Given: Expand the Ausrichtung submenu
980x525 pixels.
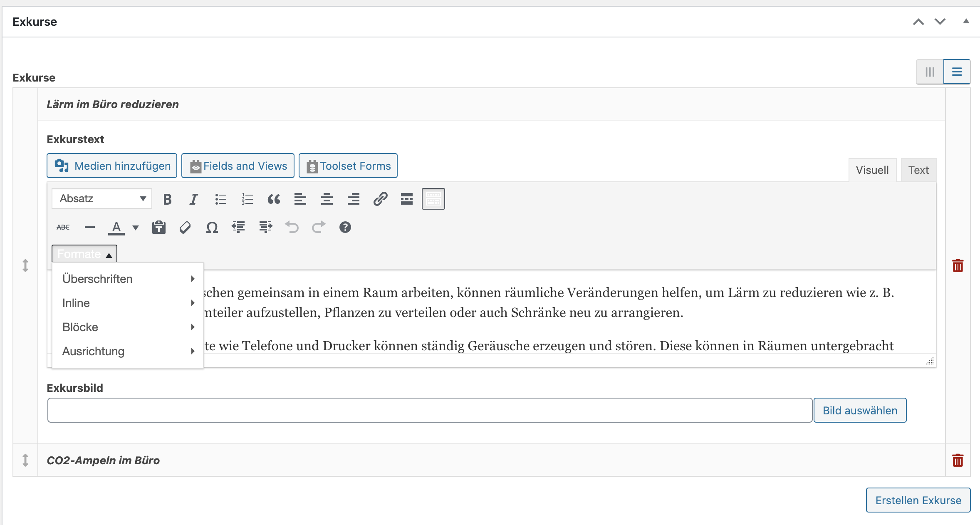Looking at the screenshot, I should tap(128, 351).
